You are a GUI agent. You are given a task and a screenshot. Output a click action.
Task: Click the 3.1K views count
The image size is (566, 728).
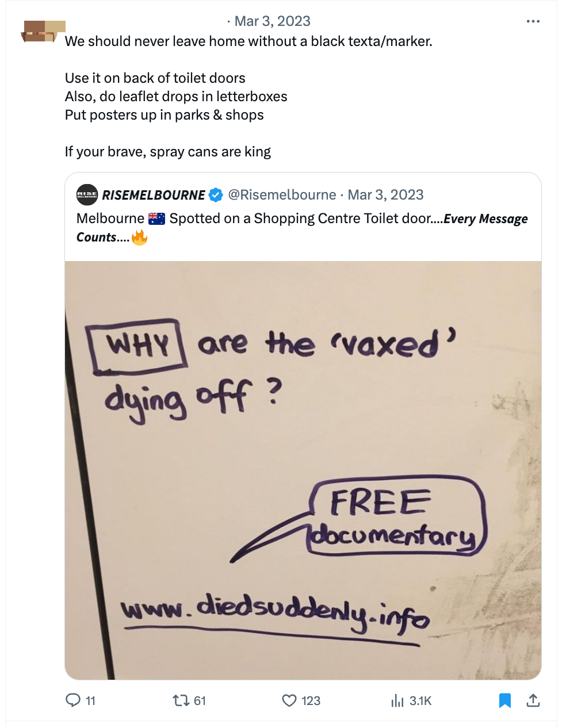pyautogui.click(x=420, y=700)
